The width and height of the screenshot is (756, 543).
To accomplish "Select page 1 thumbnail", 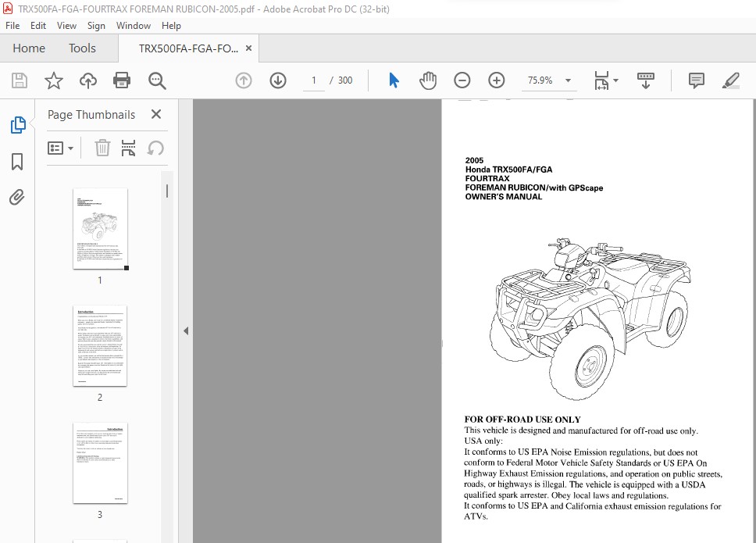I will (x=100, y=229).
